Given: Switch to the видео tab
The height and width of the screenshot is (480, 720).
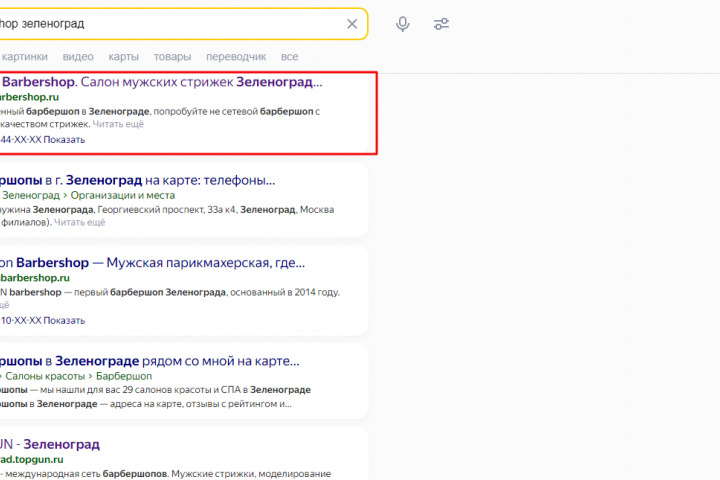Looking at the screenshot, I should (78, 56).
